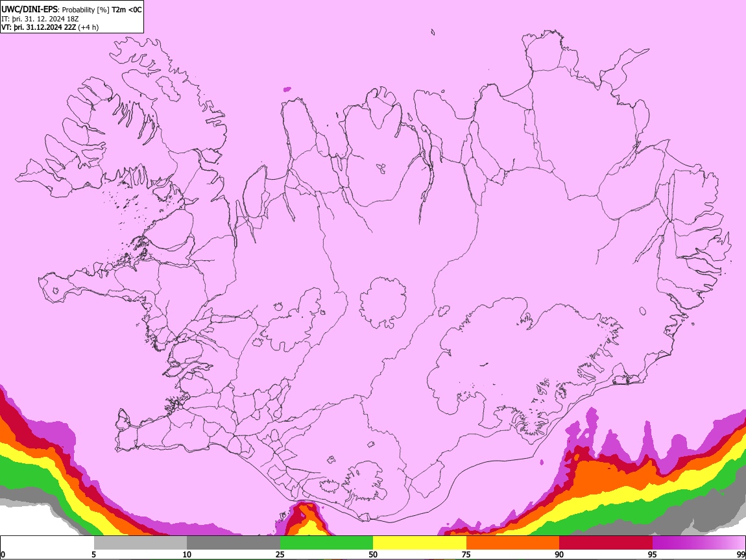Click the legend value 75
746x560 pixels.
click(466, 554)
